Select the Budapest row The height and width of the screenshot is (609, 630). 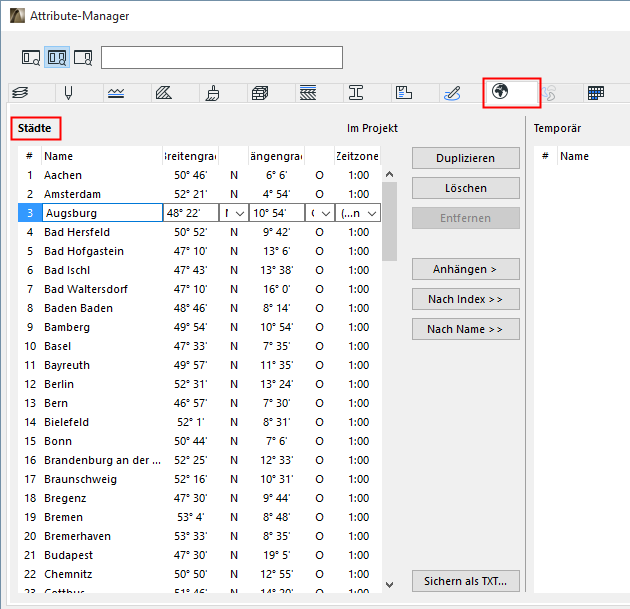[199, 555]
